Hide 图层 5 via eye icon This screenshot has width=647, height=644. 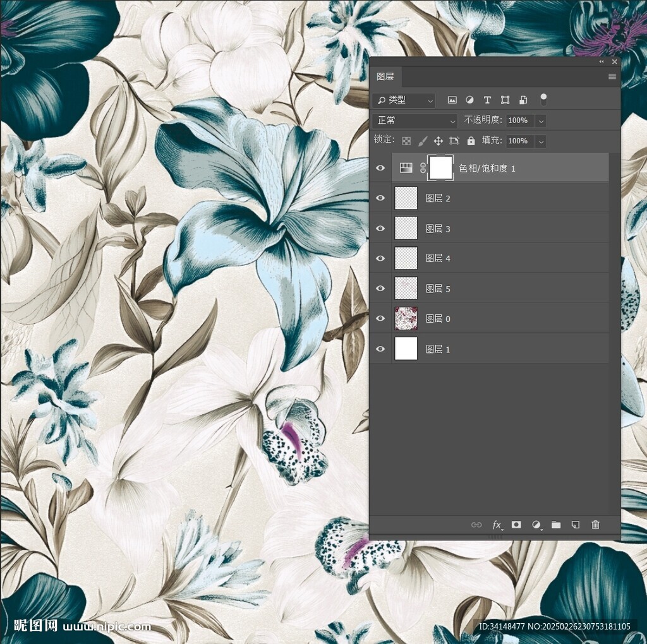pos(380,289)
